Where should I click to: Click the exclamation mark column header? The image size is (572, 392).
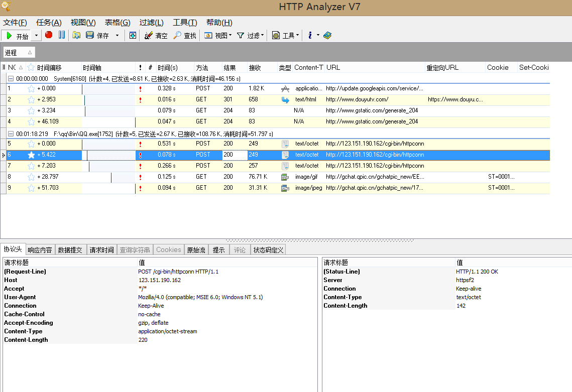[141, 68]
